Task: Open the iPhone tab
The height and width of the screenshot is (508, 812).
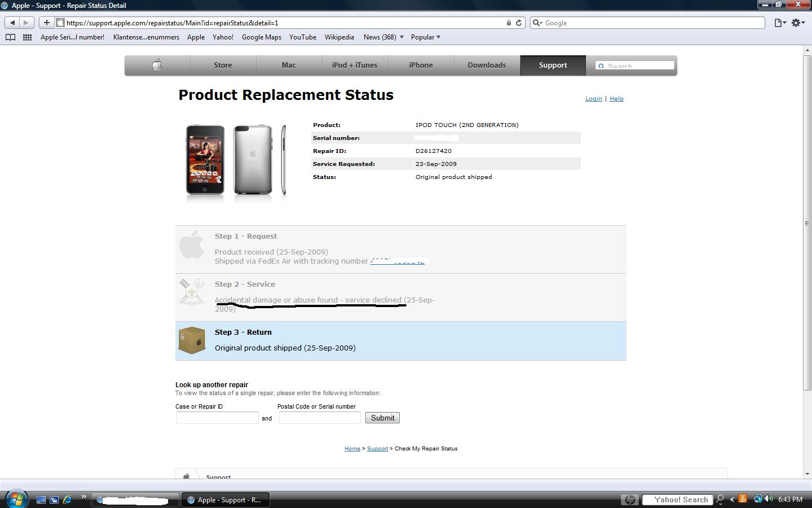Action: click(421, 65)
